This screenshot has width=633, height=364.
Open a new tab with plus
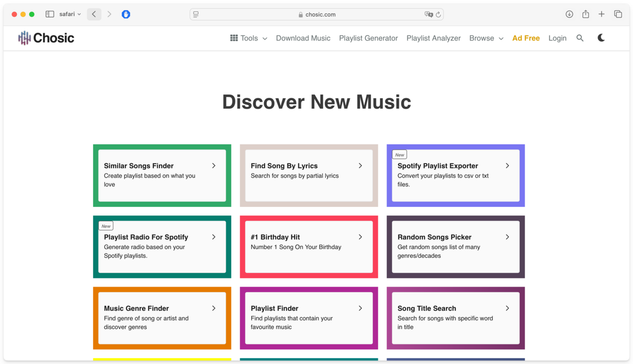(601, 14)
